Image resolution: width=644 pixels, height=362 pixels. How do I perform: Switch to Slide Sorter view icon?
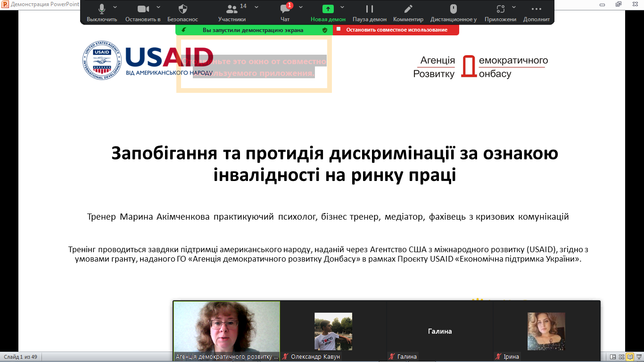point(621,357)
